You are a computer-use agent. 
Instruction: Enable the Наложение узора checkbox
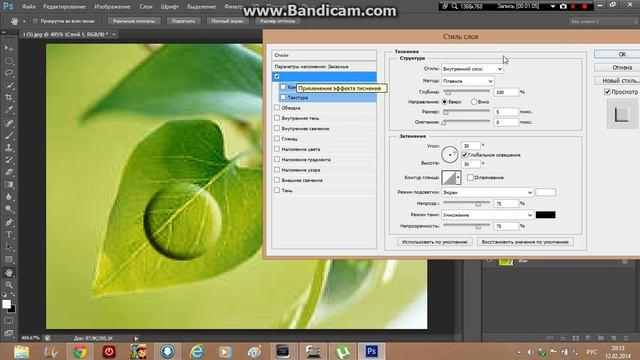(277, 169)
